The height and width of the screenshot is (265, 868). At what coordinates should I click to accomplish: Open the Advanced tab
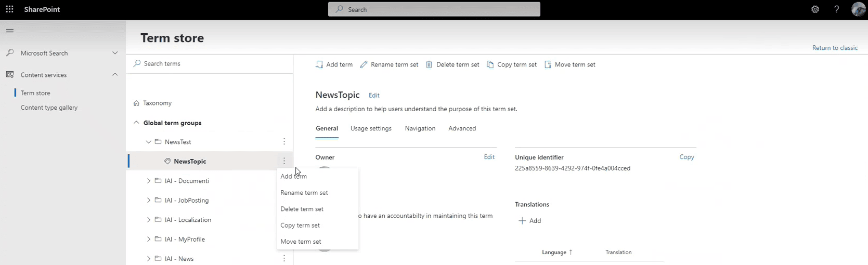tap(462, 128)
